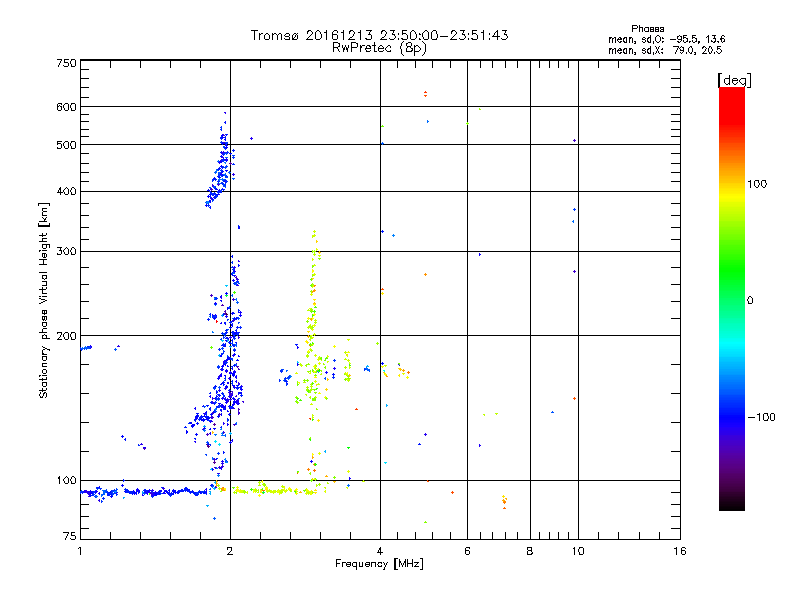Click the plot title 'Tromsø 20161213 23:50:00-23:51:43'

(x=379, y=35)
